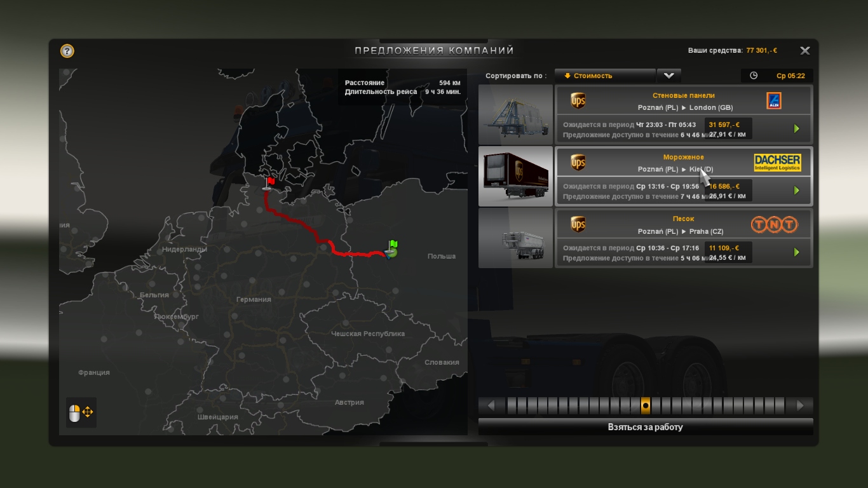Open the sort by Стоимость dropdown
The height and width of the screenshot is (488, 868).
(x=605, y=76)
